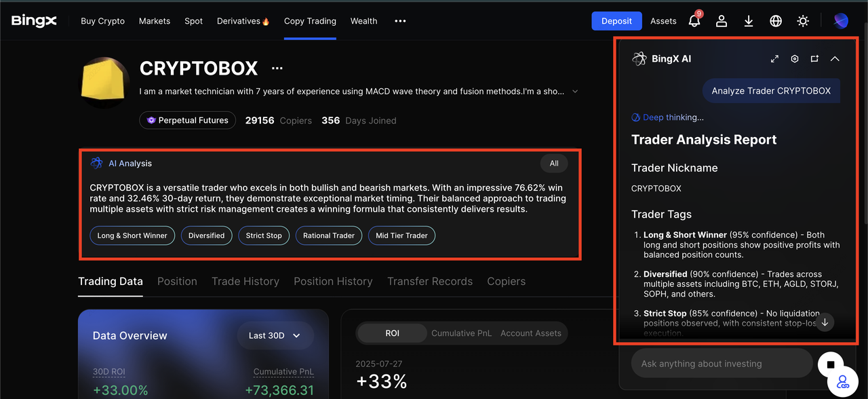Click the user profile icon
The height and width of the screenshot is (399, 868).
(722, 21)
